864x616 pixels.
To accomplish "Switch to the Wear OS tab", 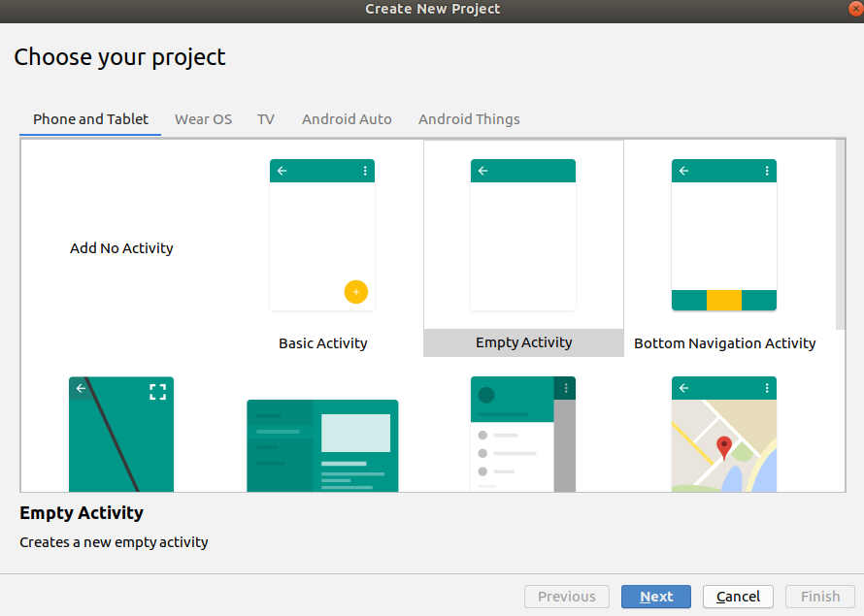I will (x=203, y=118).
